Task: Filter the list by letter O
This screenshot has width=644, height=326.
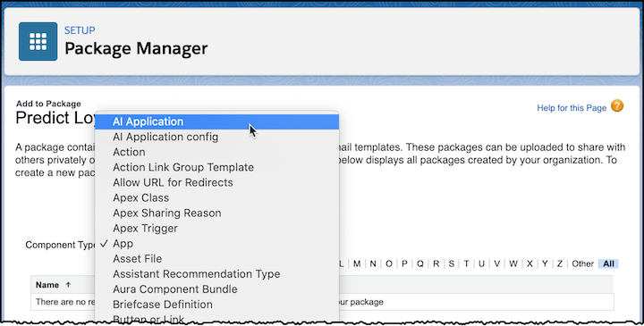Action: 389,263
